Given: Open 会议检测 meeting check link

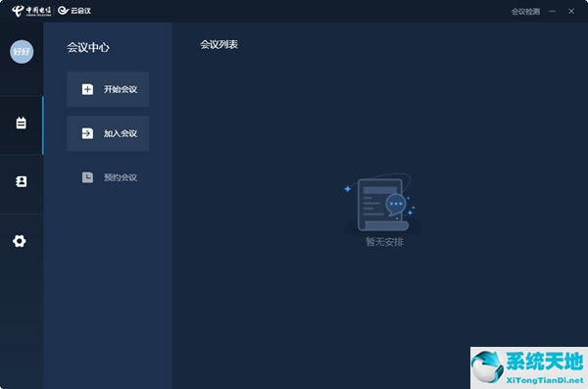Looking at the screenshot, I should pos(525,11).
